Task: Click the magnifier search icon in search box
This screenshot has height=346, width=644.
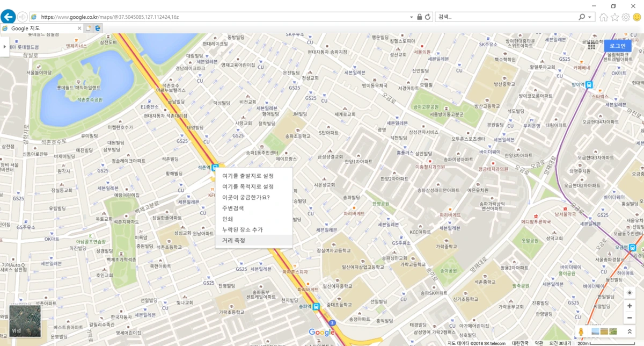Action: click(x=582, y=17)
